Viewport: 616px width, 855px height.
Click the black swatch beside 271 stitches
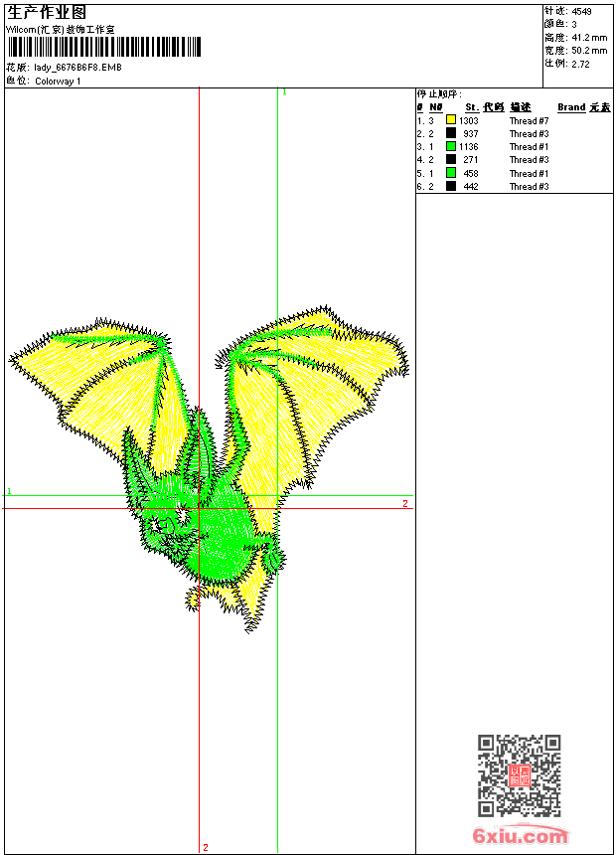(x=451, y=159)
